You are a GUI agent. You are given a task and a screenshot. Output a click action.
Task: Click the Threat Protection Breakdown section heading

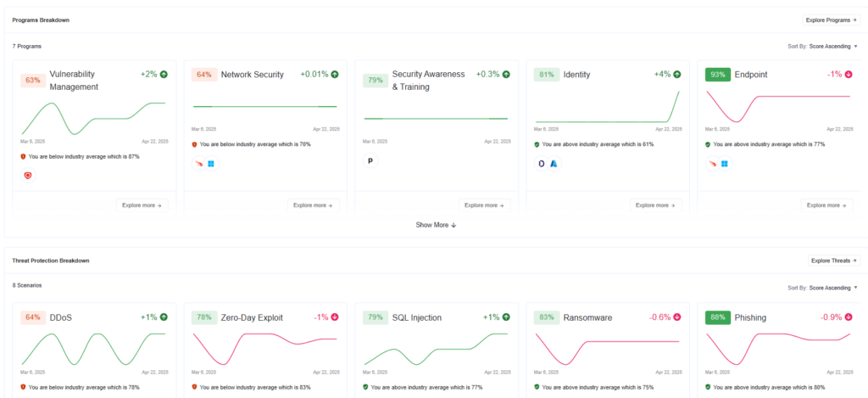tap(51, 261)
